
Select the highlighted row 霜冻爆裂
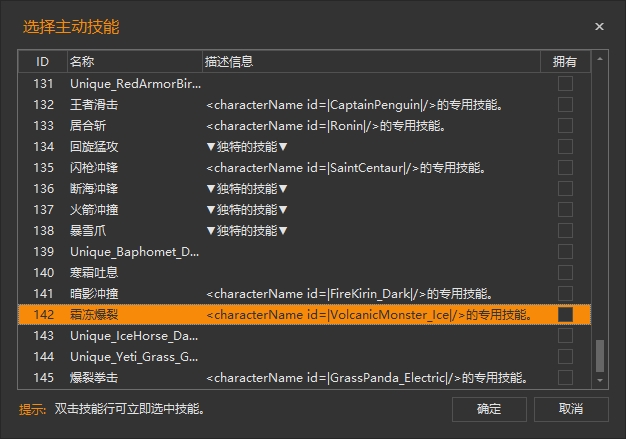[305, 314]
